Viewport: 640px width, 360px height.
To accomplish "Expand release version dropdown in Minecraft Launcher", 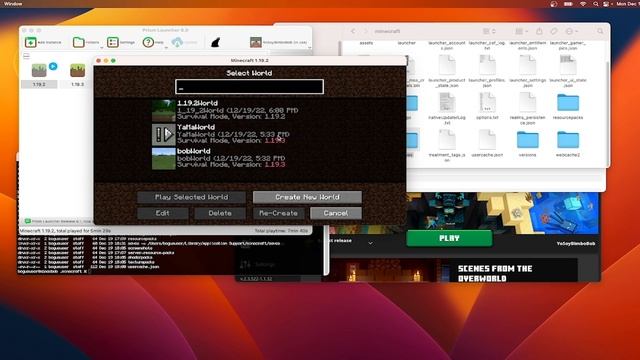I will 370,243.
